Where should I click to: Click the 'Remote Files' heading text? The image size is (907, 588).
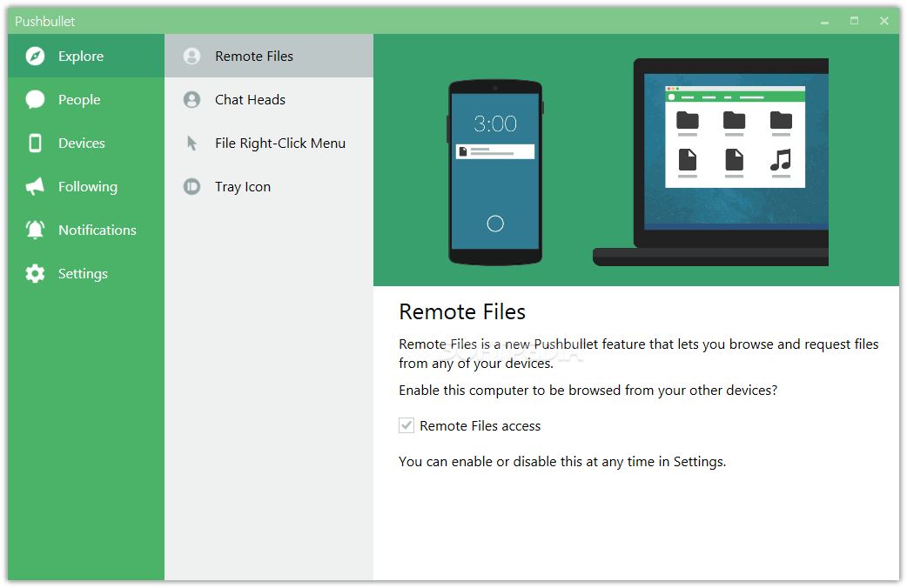[x=462, y=311]
